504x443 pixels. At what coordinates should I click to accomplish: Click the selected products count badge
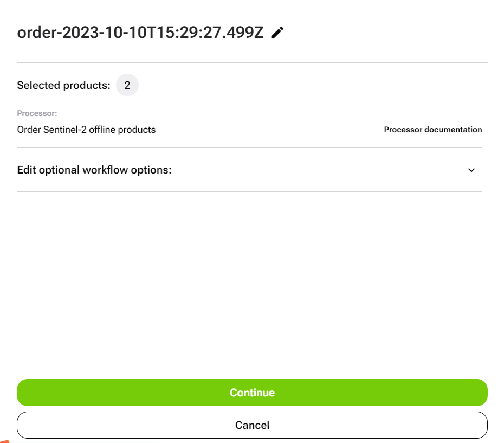coord(127,85)
